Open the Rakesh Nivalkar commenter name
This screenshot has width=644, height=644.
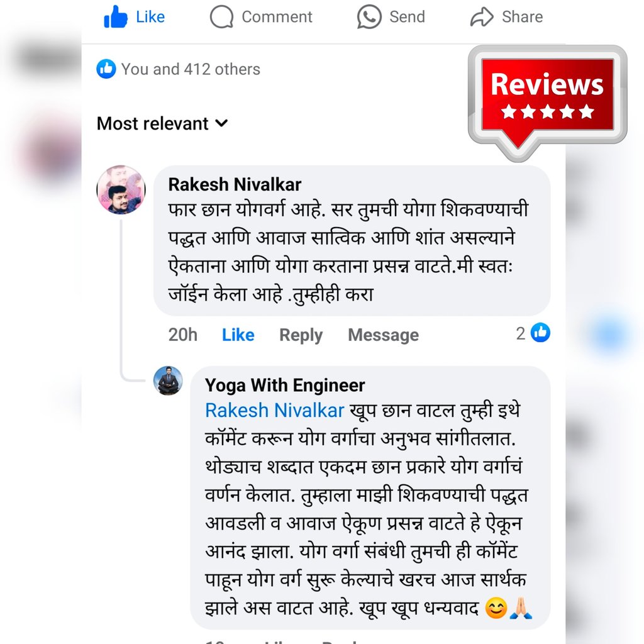point(235,184)
